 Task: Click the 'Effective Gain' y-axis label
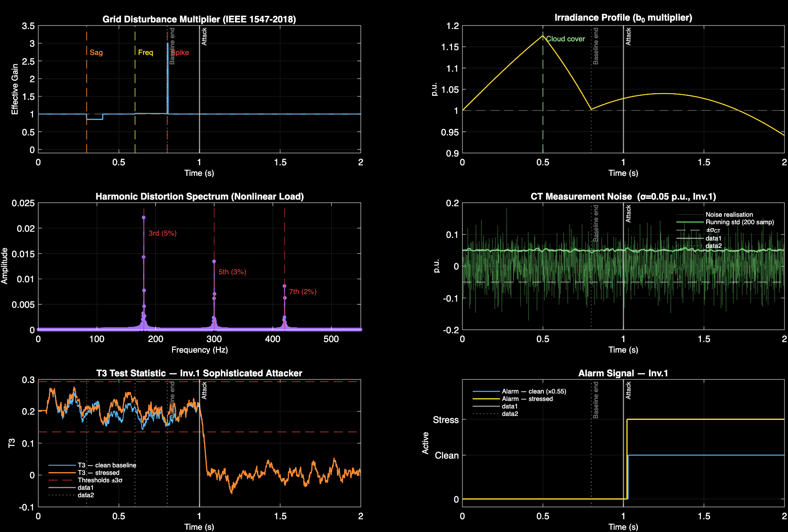click(x=15, y=89)
